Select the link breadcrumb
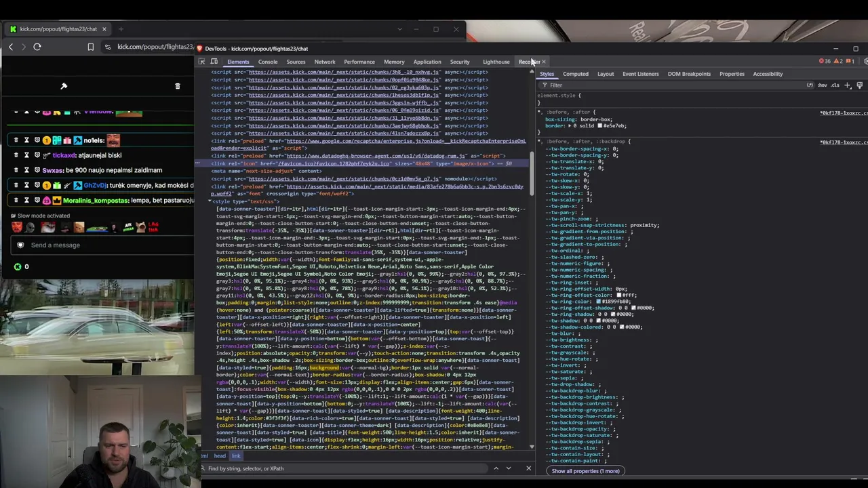This screenshot has height=488, width=868. 236,456
